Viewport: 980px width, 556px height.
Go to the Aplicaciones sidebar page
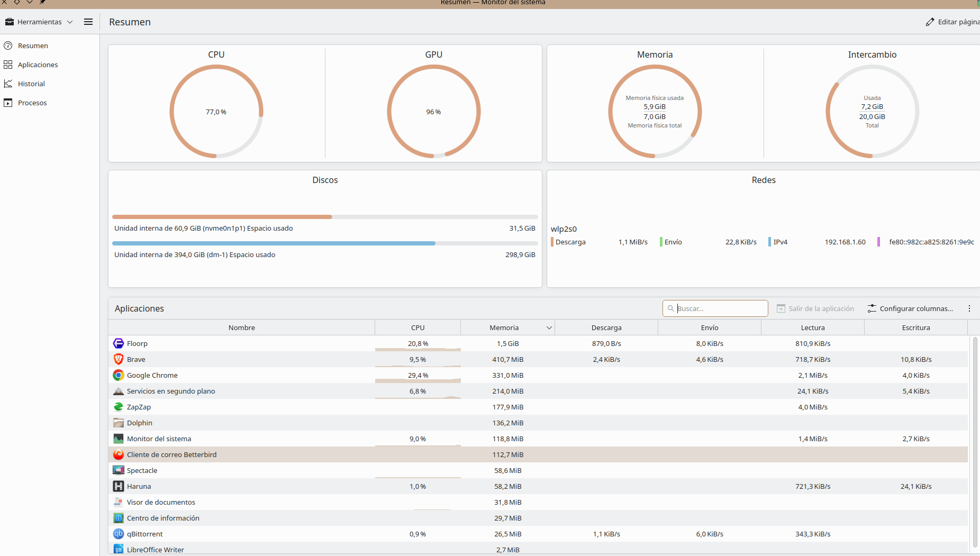pos(38,65)
